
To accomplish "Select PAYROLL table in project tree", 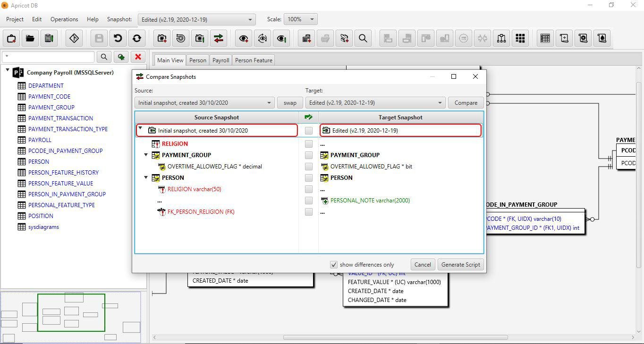I will 40,140.
